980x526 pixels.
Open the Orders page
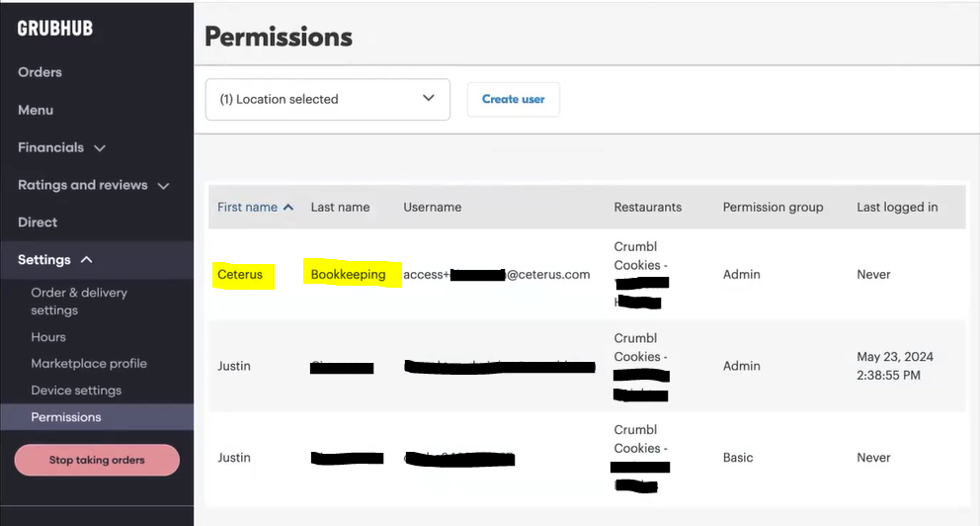[x=40, y=72]
